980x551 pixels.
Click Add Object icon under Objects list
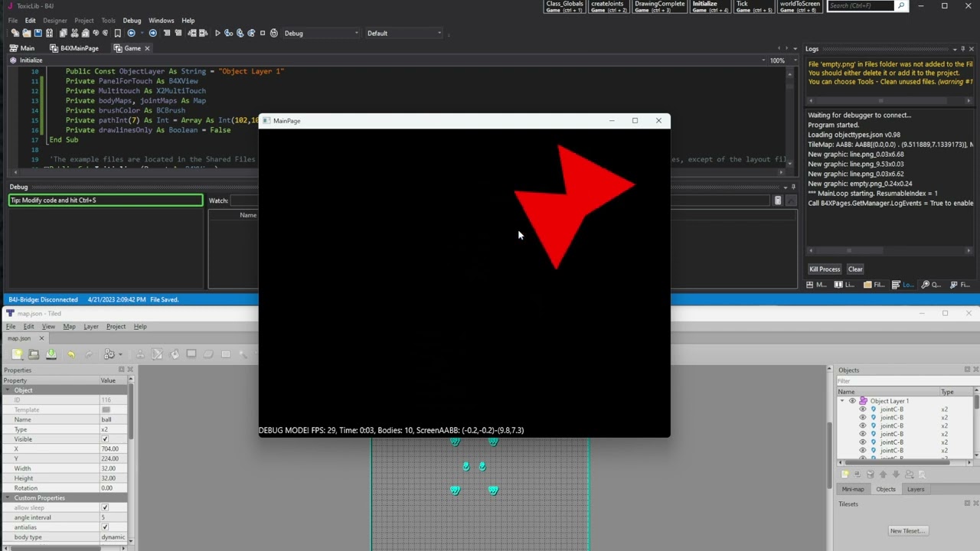(844, 474)
